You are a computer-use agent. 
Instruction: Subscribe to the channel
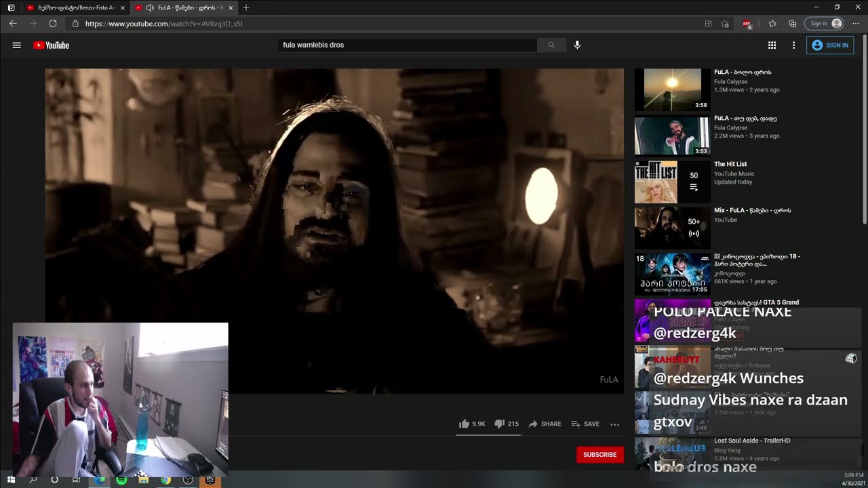pos(600,455)
